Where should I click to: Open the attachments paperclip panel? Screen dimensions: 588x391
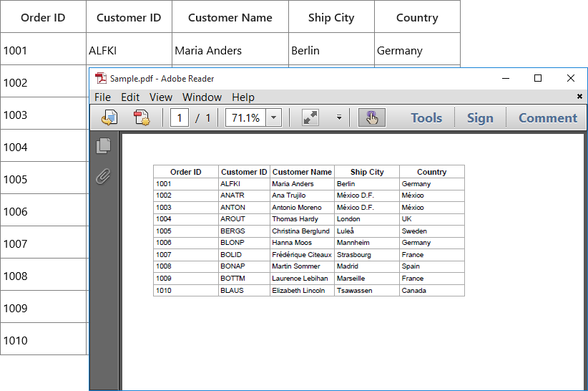pyautogui.click(x=104, y=177)
